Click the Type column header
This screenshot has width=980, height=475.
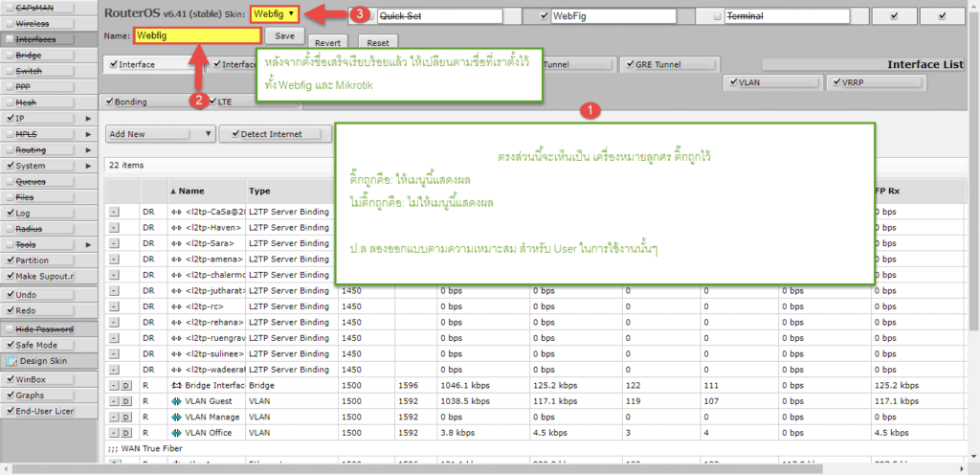[291, 192]
